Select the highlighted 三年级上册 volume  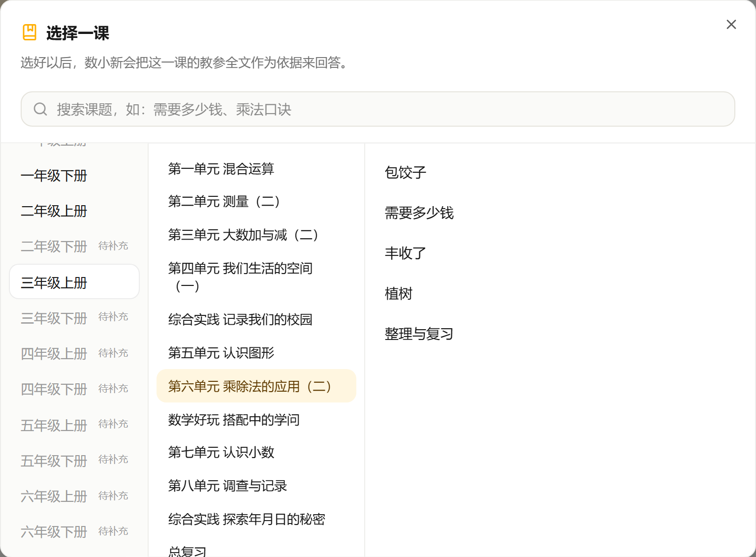click(x=74, y=282)
